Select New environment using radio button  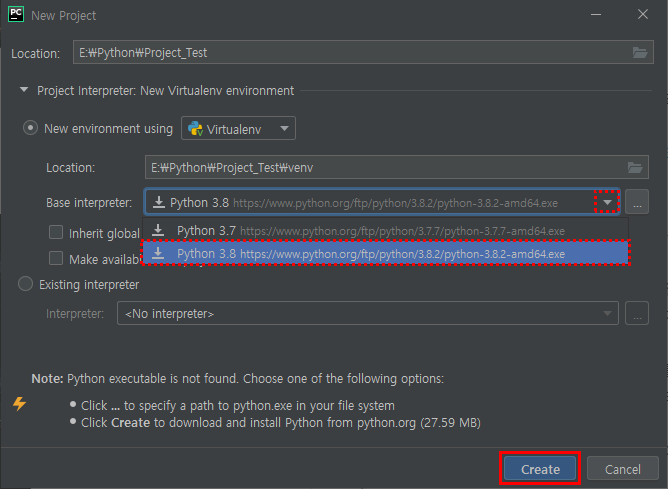tap(30, 128)
